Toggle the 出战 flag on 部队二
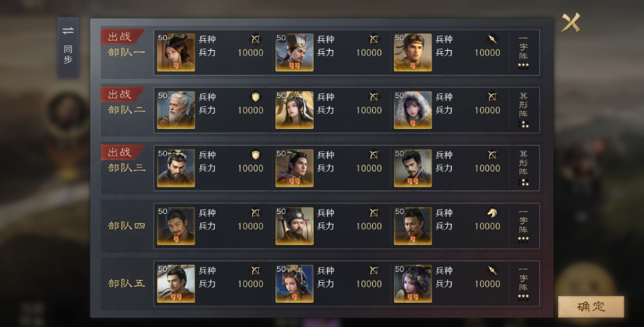Viewport: 644px width, 327px height. click(122, 94)
